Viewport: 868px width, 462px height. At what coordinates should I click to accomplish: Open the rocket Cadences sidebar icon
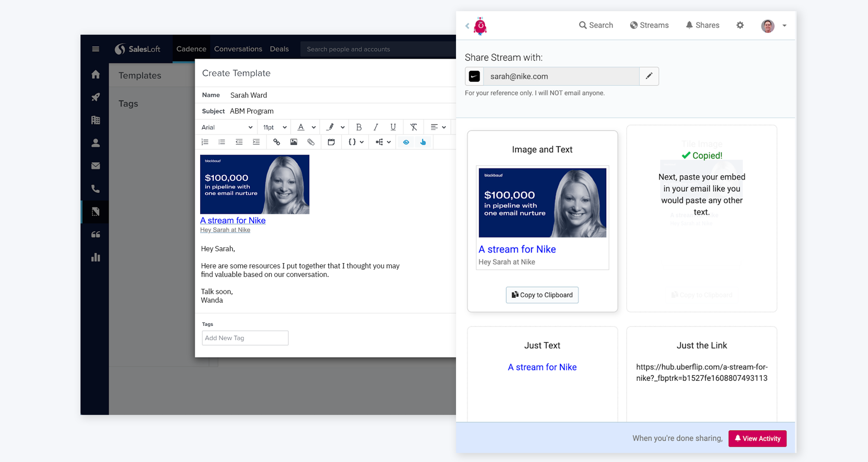[96, 97]
